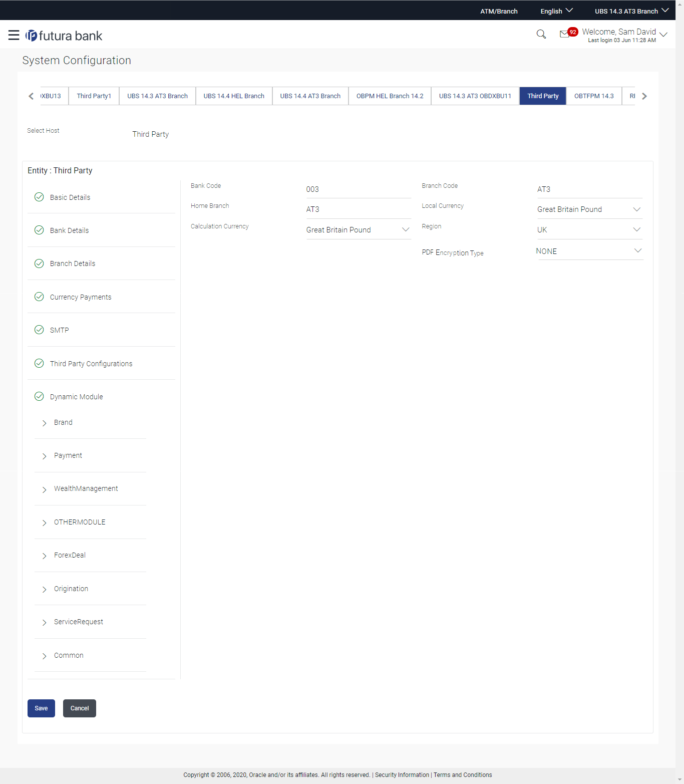Switch to UBS 14.4 AT3 Branch tab

point(310,96)
